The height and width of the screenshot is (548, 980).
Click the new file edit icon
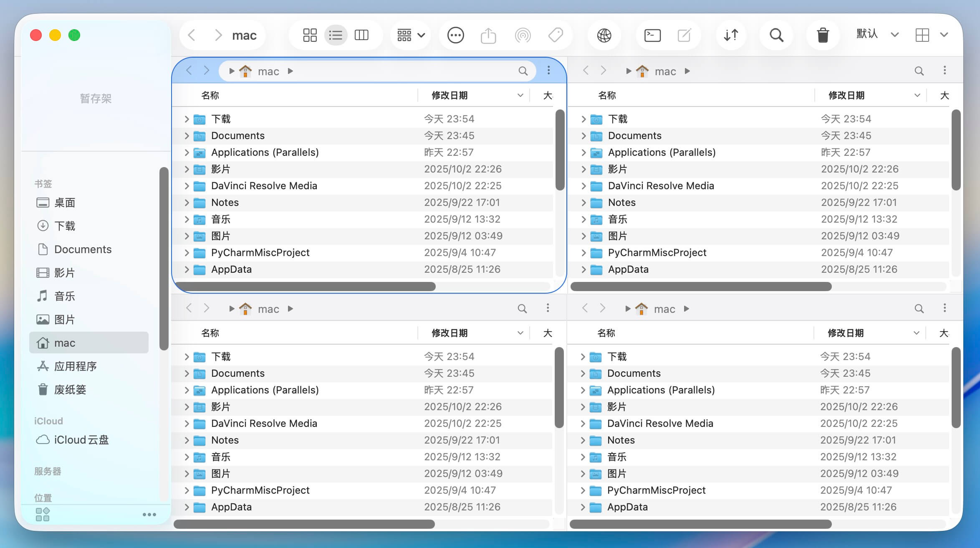[684, 35]
